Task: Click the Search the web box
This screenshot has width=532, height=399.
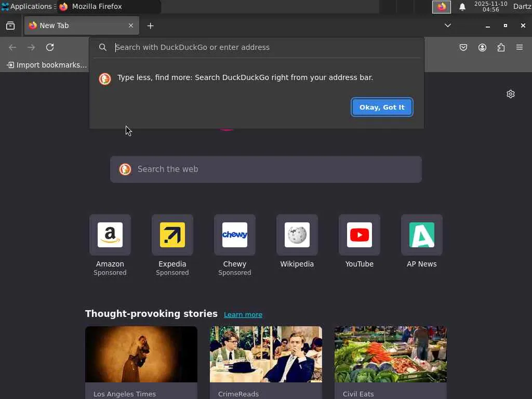Action: point(265,169)
